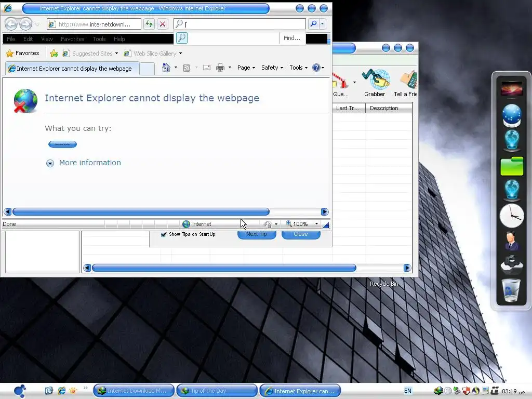This screenshot has height=399, width=532.
Task: Switch to Tip of the Day taskbar button
Action: pos(217,391)
